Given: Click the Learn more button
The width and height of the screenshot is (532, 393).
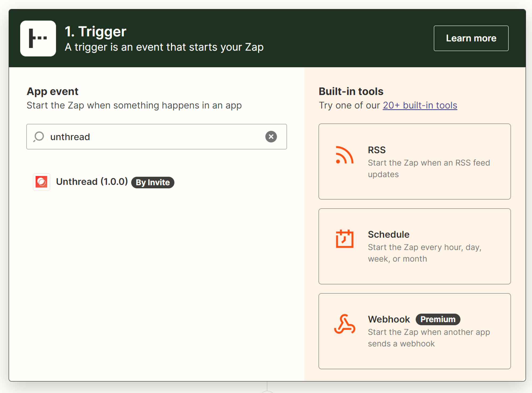Looking at the screenshot, I should click(471, 38).
